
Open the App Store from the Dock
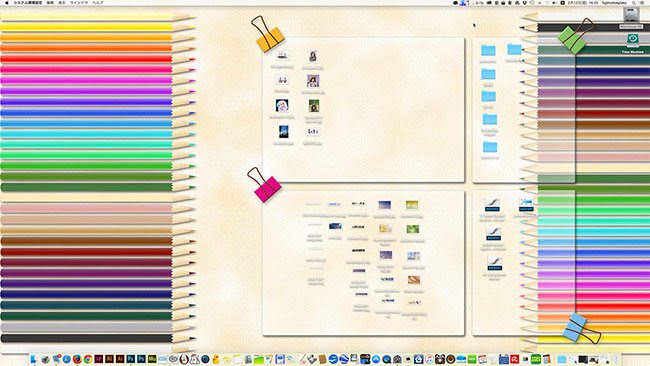point(376,359)
